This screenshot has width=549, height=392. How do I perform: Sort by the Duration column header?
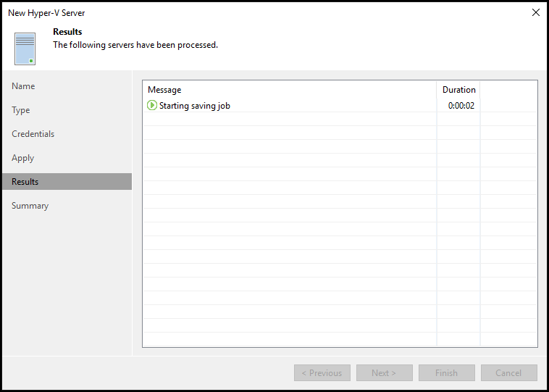pyautogui.click(x=458, y=90)
